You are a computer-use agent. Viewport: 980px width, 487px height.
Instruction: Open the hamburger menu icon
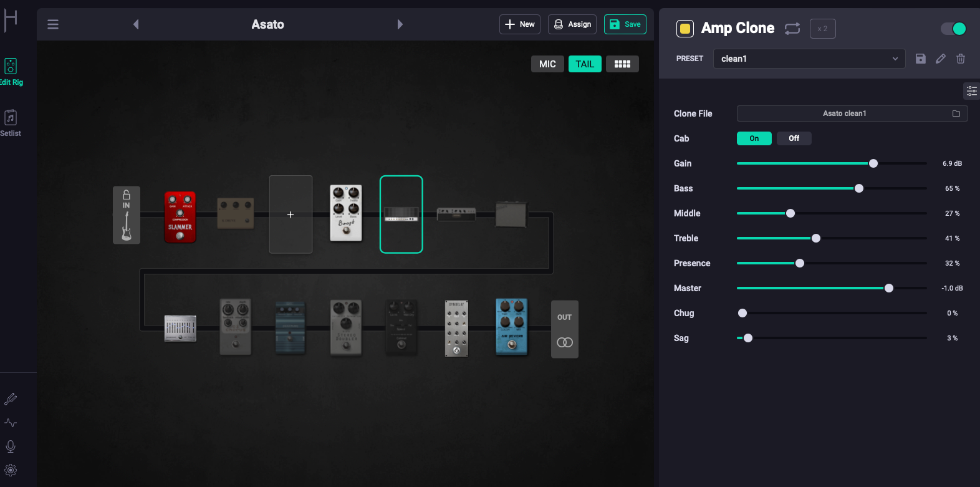pyautogui.click(x=53, y=24)
